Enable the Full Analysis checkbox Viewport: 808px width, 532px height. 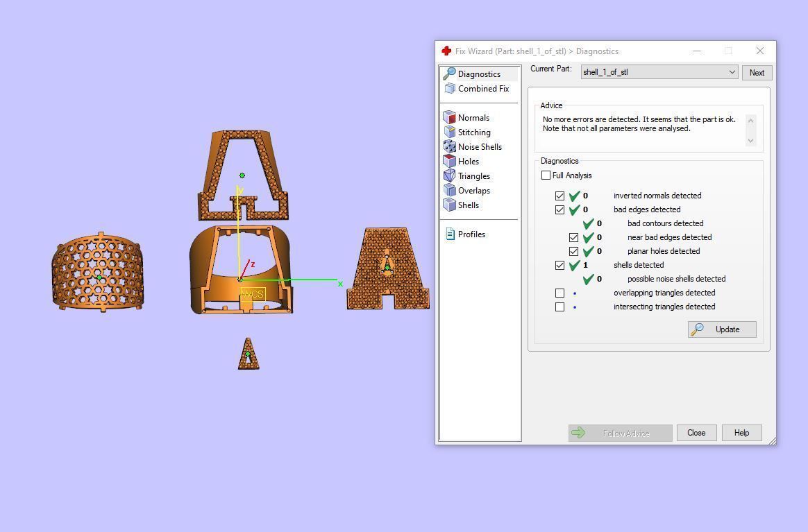click(x=546, y=175)
